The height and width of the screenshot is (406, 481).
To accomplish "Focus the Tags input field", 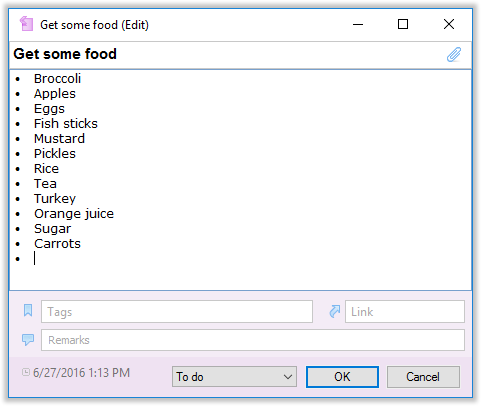I will (177, 312).
